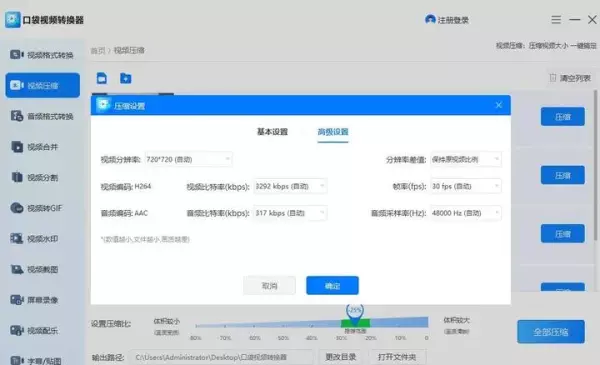The width and height of the screenshot is (600, 365).
Task: Click the third 压缩 button in list
Action: tap(562, 234)
